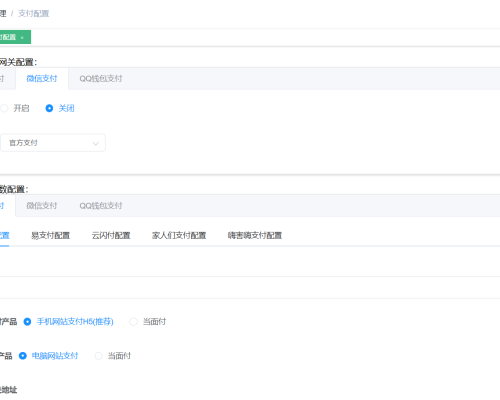Choose 当面付 next to 电脑网站支付
Viewport: 500px width, 400px height.
(113, 356)
